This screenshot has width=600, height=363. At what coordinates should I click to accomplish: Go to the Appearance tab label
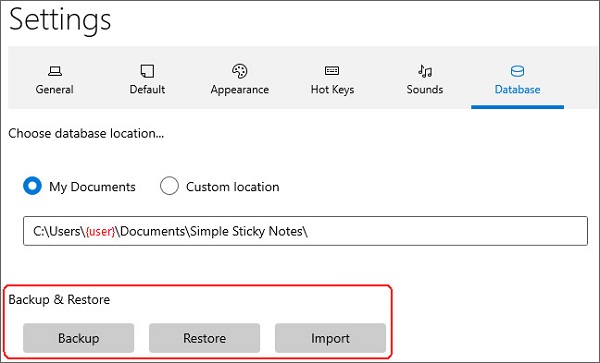click(240, 90)
